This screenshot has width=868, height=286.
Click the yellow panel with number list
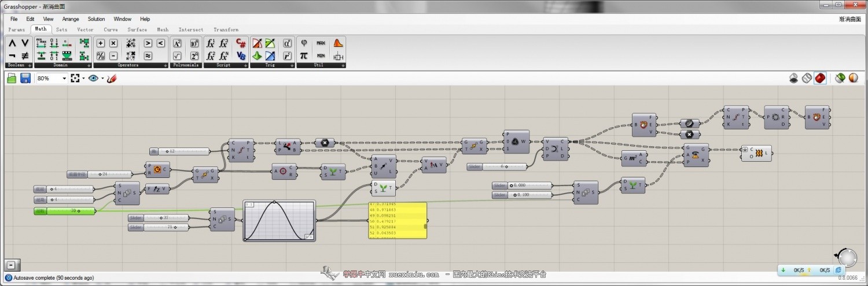tap(397, 220)
